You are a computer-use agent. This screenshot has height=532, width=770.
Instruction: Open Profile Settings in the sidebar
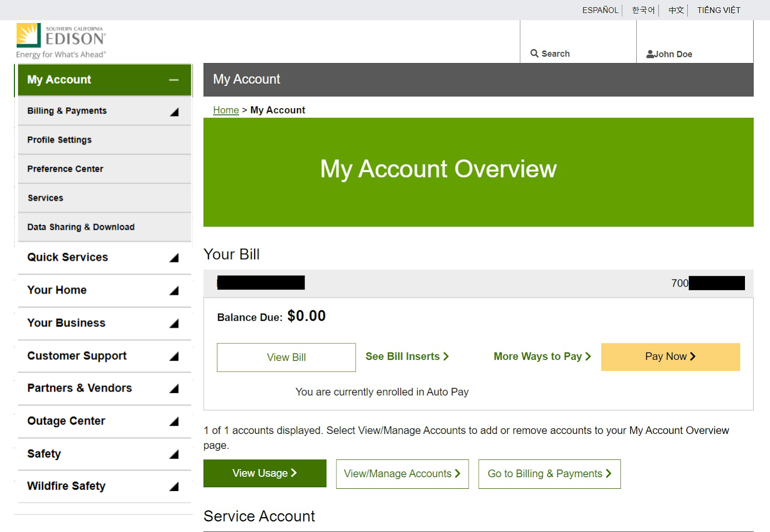click(x=59, y=139)
